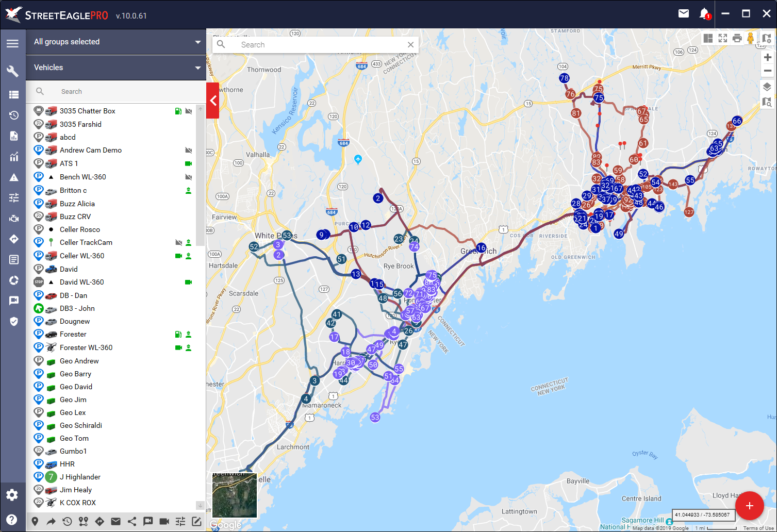Zoom in on the map
Screen dimensions: 777x532
768,57
